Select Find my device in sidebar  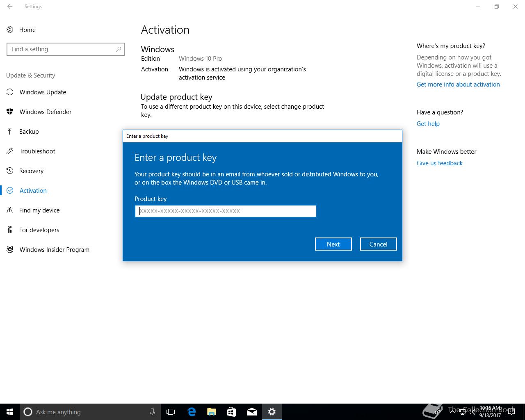click(39, 210)
